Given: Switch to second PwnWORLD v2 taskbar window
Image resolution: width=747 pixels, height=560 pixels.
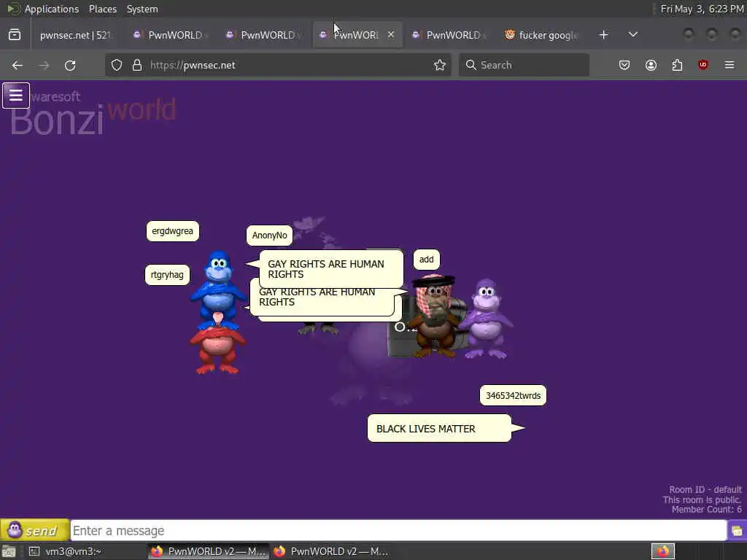Looking at the screenshot, I should [x=332, y=551].
